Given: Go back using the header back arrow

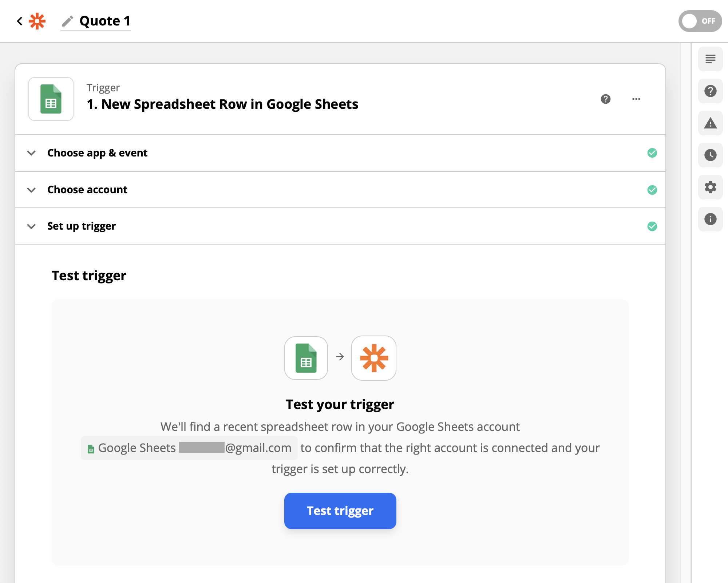Looking at the screenshot, I should point(19,21).
